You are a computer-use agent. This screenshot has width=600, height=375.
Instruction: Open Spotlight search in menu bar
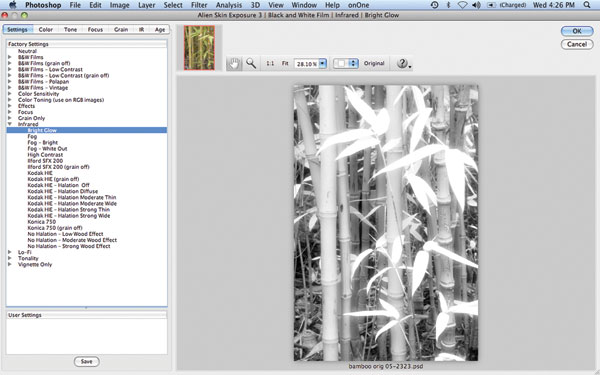pyautogui.click(x=587, y=5)
